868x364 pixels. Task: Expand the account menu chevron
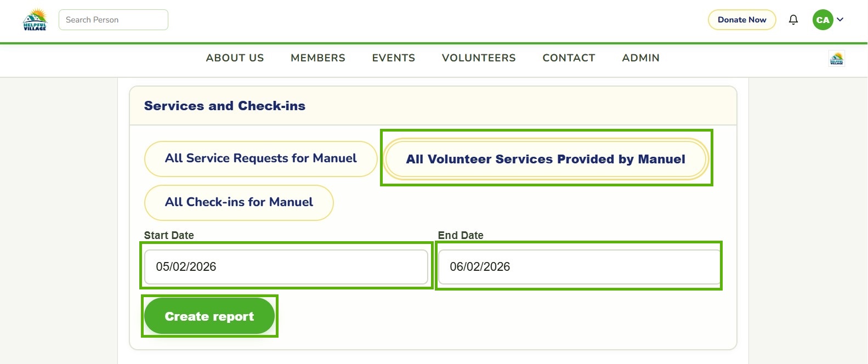[x=840, y=20]
